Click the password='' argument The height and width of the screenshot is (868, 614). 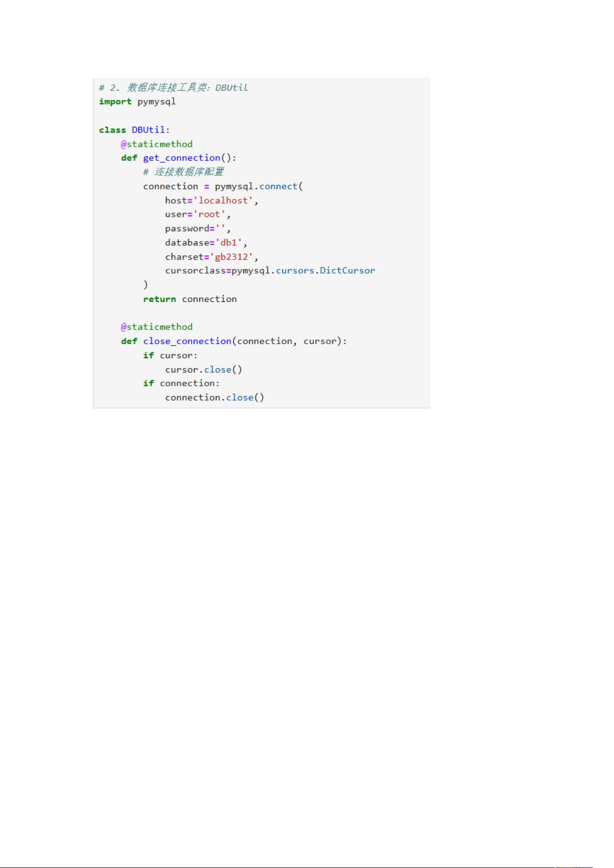(198, 228)
